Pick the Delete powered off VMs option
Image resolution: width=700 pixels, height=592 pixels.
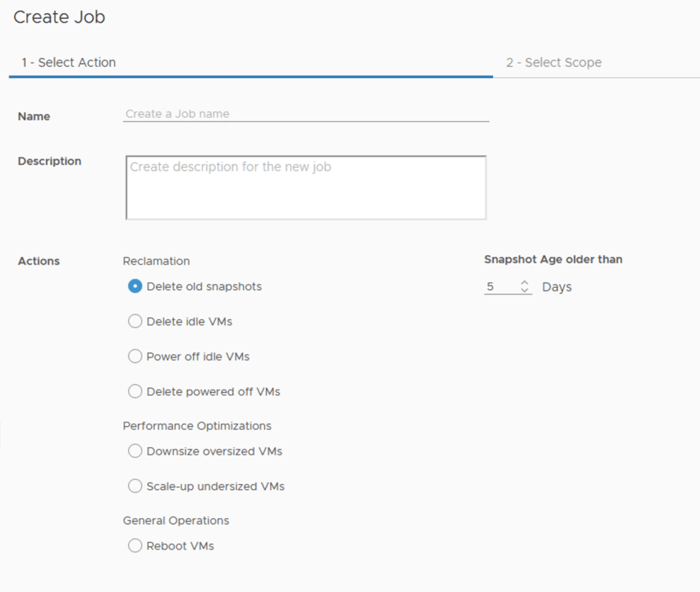coord(135,392)
